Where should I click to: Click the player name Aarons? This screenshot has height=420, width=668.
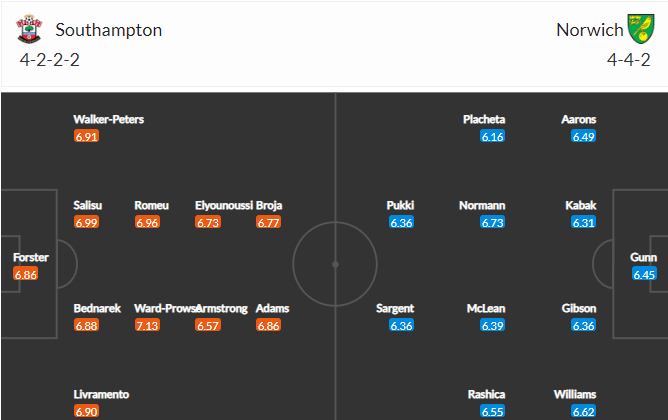click(x=579, y=119)
